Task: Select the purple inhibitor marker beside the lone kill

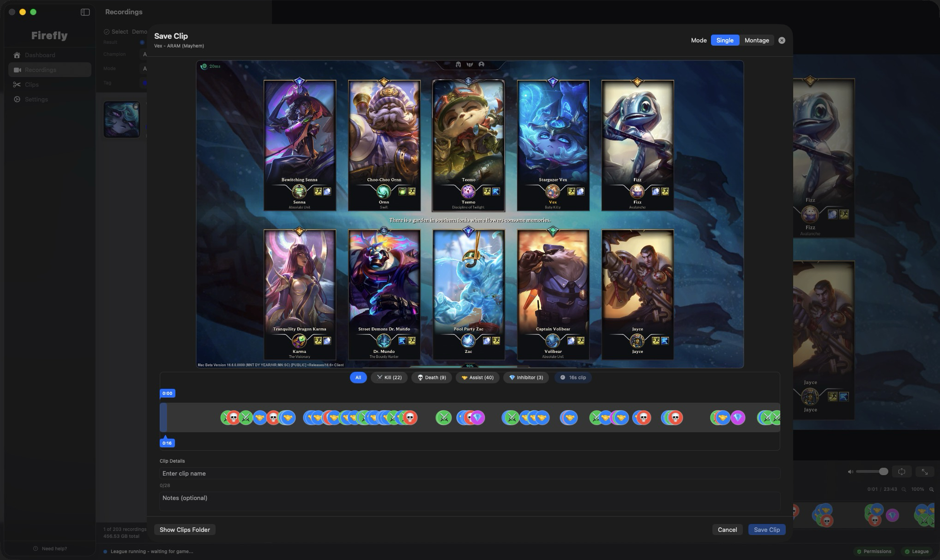Action: click(477, 417)
